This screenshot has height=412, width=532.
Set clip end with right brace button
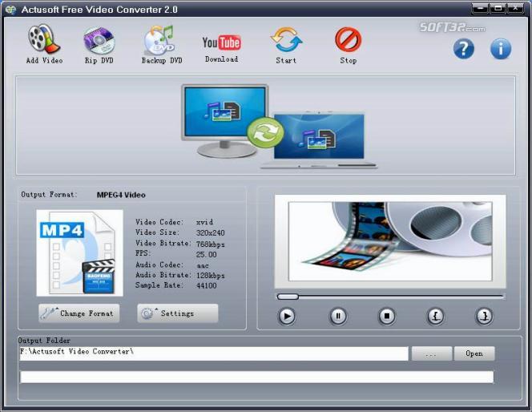(484, 317)
